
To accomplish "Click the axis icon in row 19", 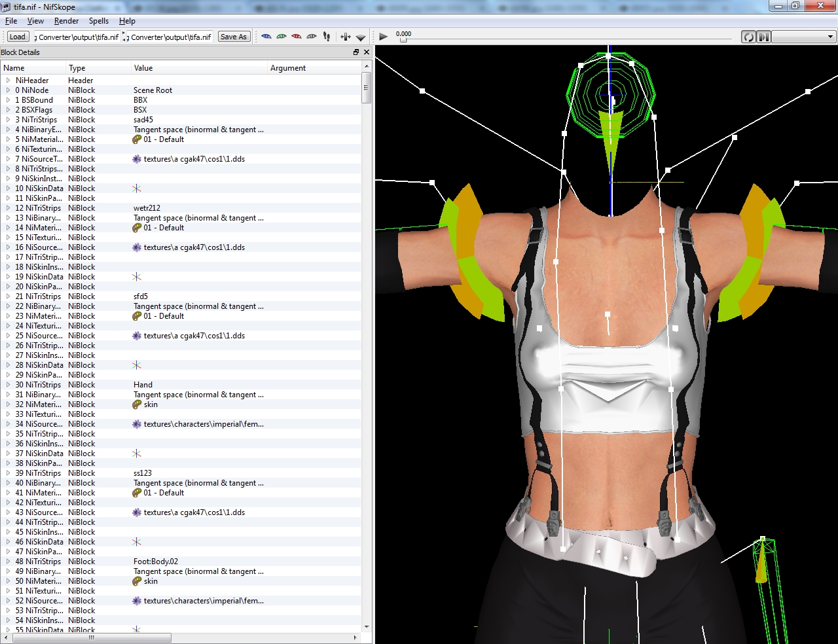I will point(137,277).
